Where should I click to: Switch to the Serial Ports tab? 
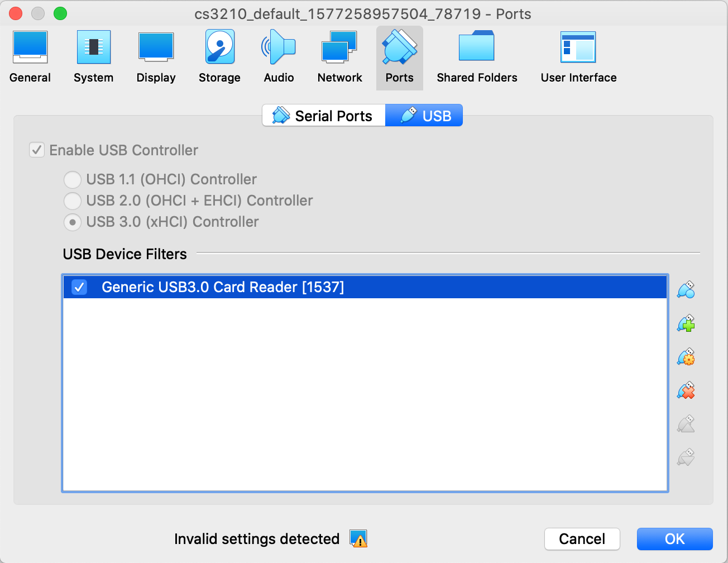(x=323, y=116)
